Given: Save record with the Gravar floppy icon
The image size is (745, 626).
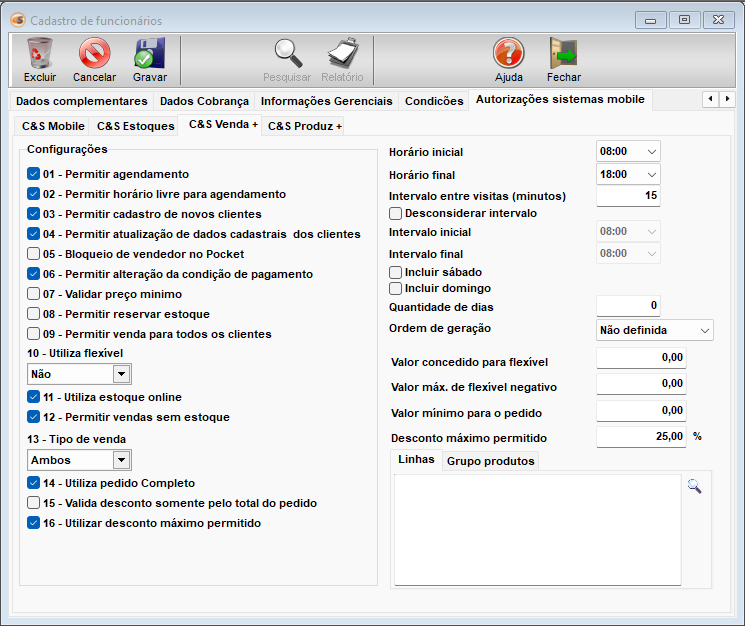Looking at the screenshot, I should coord(150,53).
